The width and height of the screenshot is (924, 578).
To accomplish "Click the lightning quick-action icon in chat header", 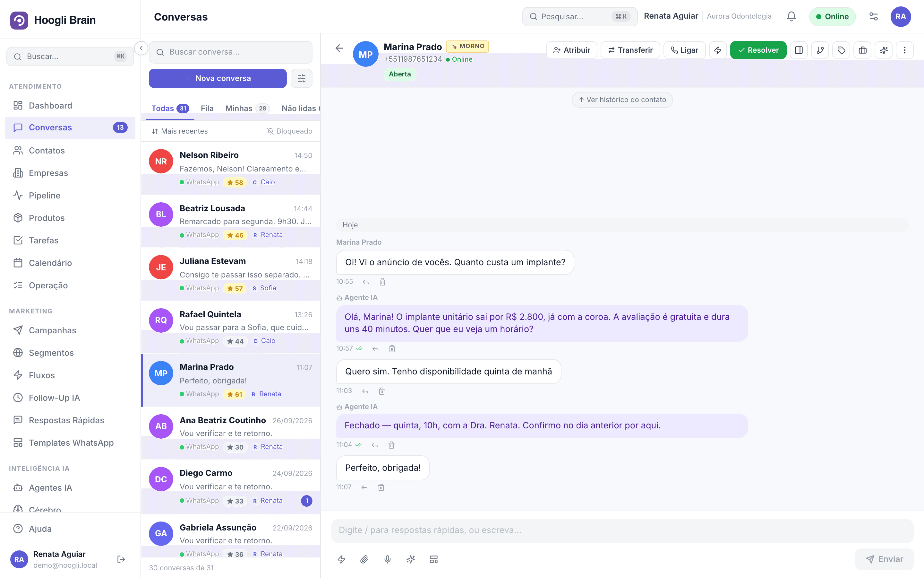I will 717,50.
